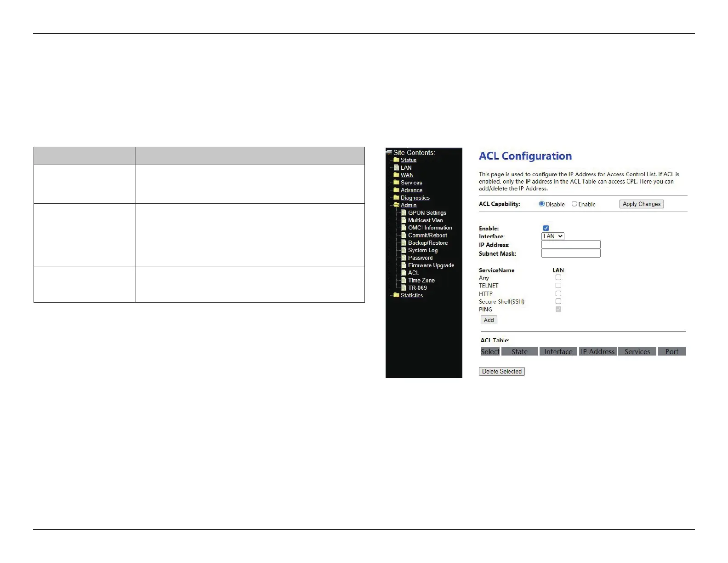Click the greyed PING checkbox
Image resolution: width=728 pixels, height=563 pixels.
(x=558, y=309)
